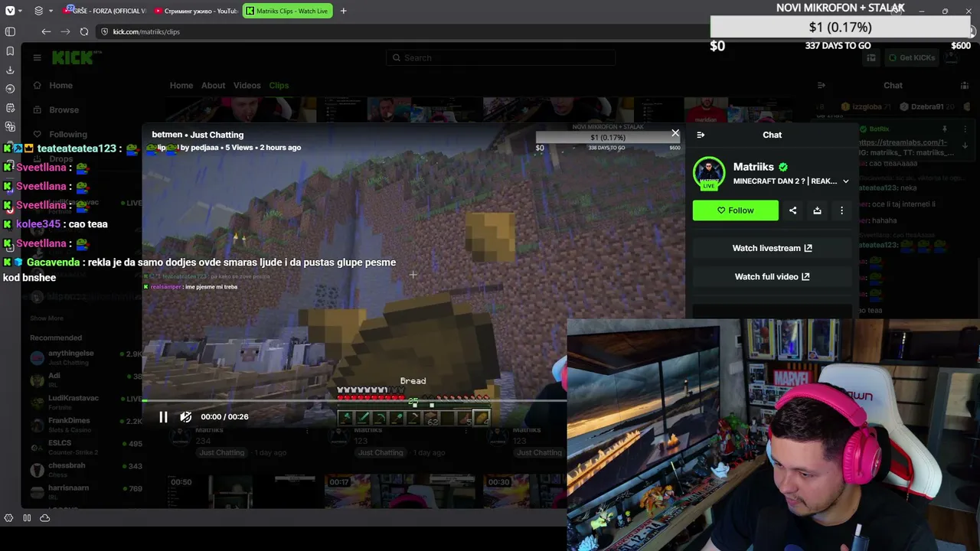
Task: Toggle the Kick sidebar hamburger menu
Action: (37, 57)
